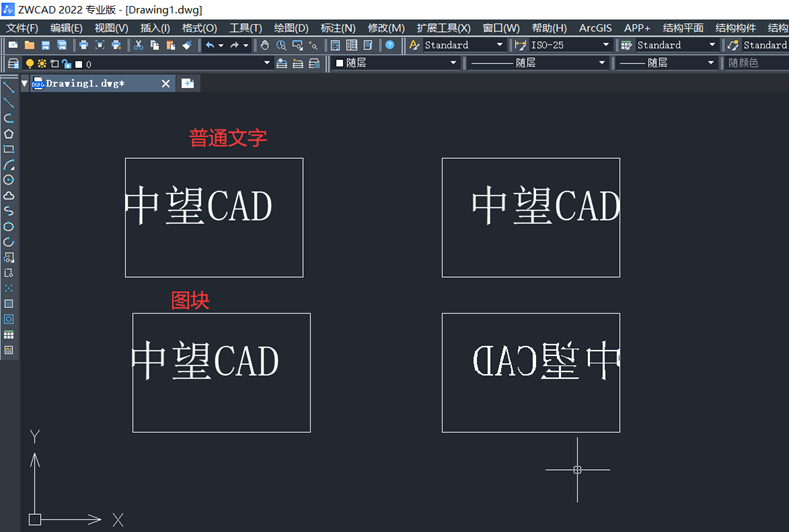Select the Point tool

9,288
